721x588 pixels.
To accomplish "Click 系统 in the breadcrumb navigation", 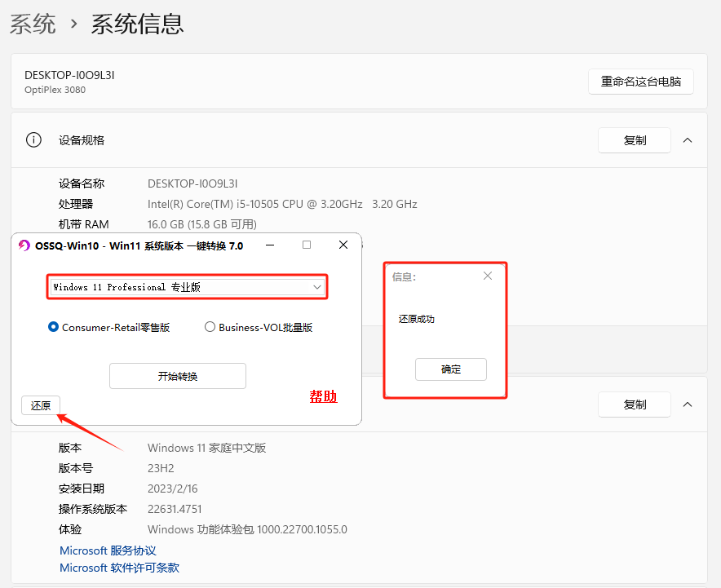I will [x=32, y=24].
